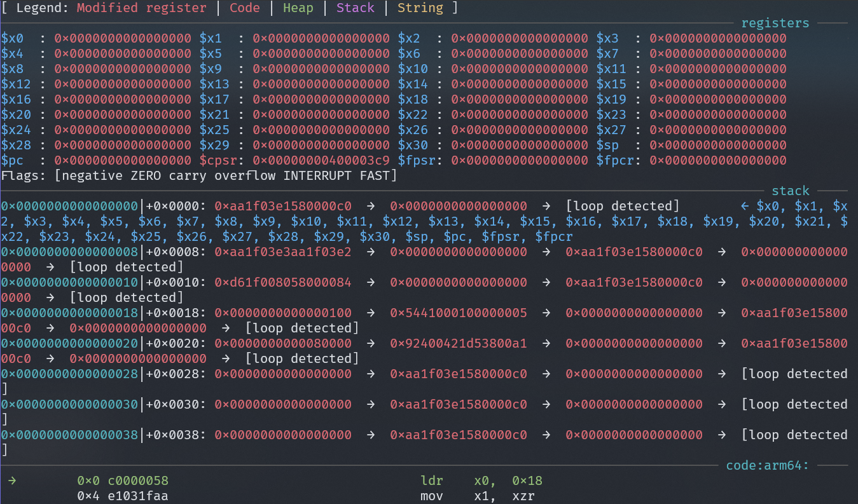The width and height of the screenshot is (858, 504).
Task: Click the [loop detected] marker on line +0x0028
Action: click(794, 374)
